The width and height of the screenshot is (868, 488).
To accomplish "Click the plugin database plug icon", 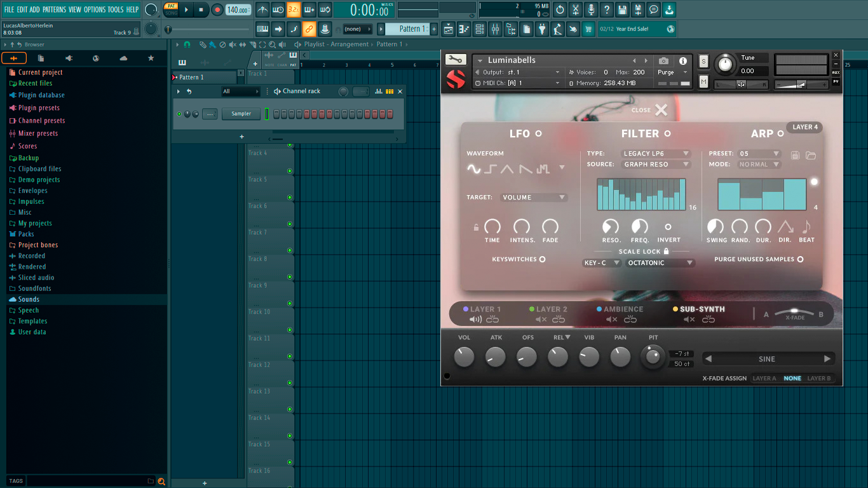I will (542, 29).
